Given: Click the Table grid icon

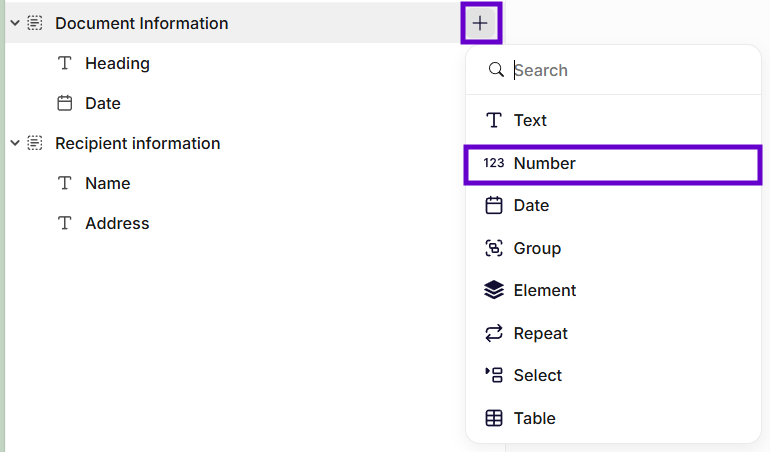Looking at the screenshot, I should click(494, 418).
